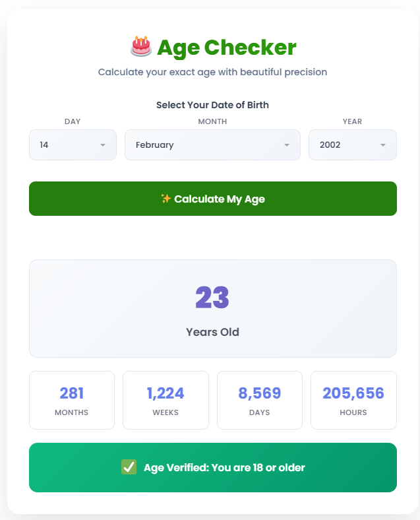The width and height of the screenshot is (420, 520).
Task: Open the Year dropdown showing 2002
Action: (353, 145)
